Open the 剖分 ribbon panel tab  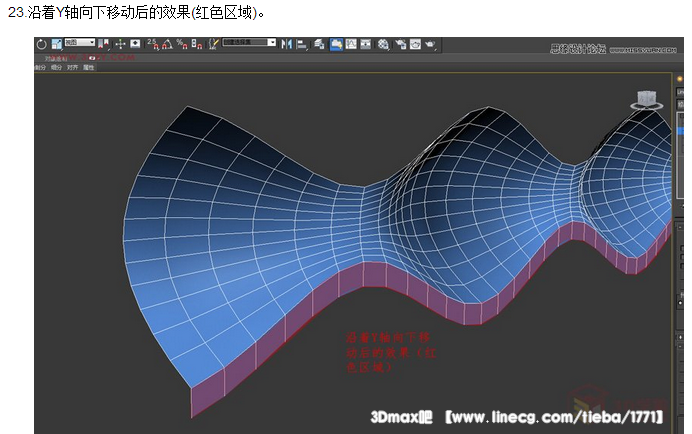[40, 68]
